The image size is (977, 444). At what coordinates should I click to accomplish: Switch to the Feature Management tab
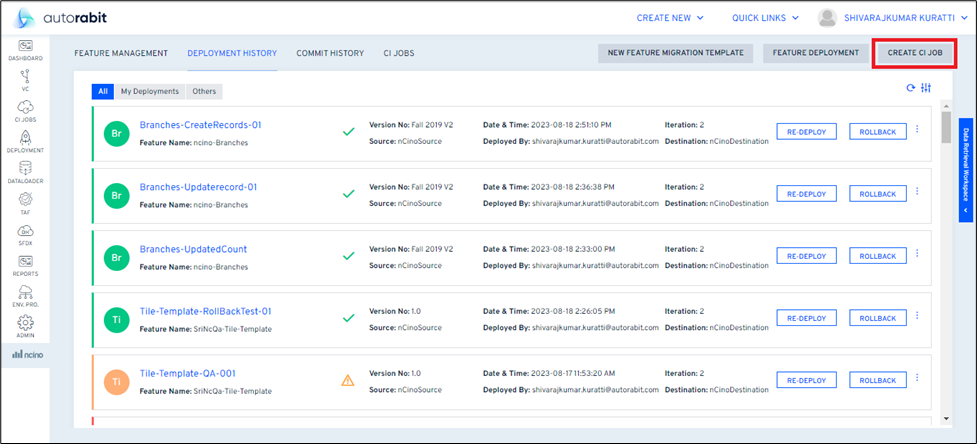(121, 53)
